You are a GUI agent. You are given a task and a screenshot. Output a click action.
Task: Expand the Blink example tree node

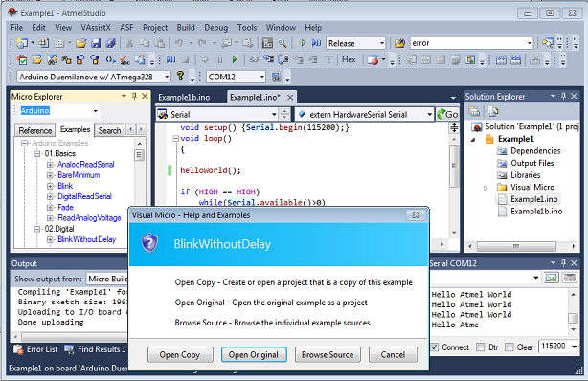pyautogui.click(x=50, y=186)
